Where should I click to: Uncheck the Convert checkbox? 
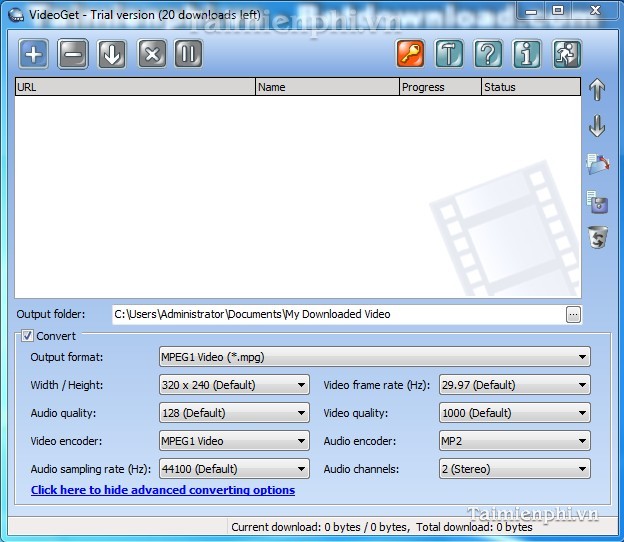point(27,336)
